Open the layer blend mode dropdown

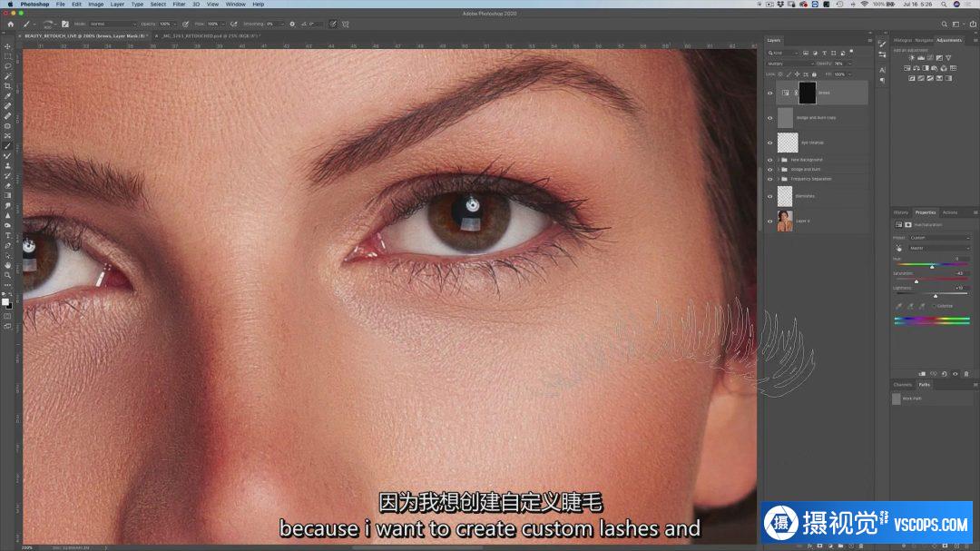point(790,64)
